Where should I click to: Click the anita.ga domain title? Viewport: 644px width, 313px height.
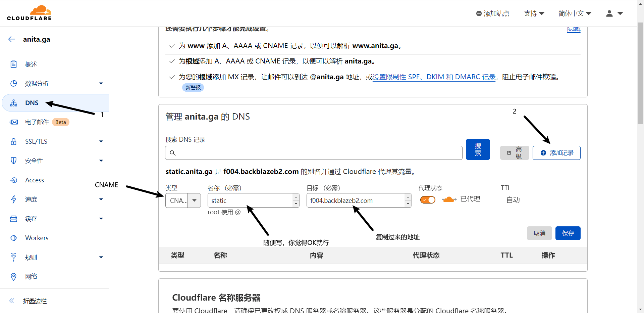(37, 39)
